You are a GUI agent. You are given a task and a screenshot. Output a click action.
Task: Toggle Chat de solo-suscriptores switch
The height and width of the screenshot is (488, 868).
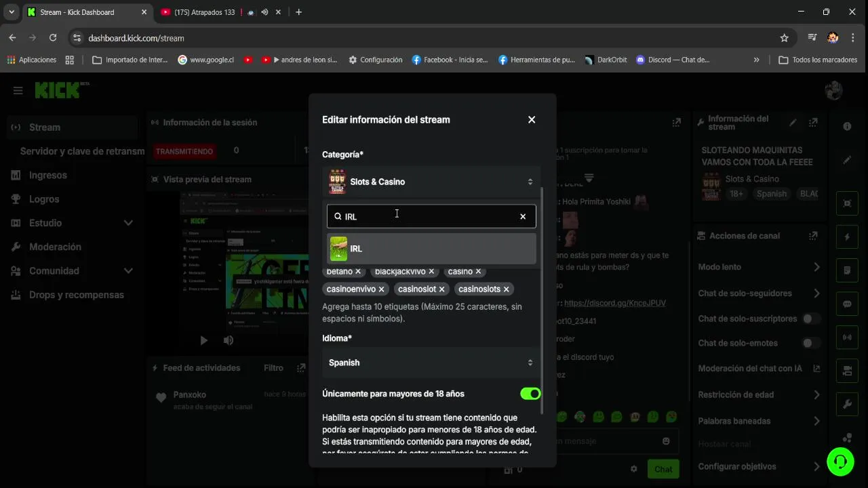pyautogui.click(x=811, y=319)
